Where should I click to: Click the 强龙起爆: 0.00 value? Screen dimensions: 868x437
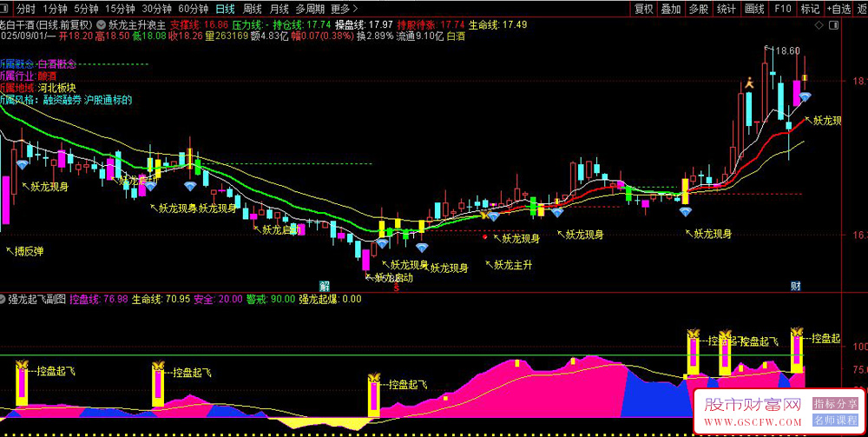[330, 299]
